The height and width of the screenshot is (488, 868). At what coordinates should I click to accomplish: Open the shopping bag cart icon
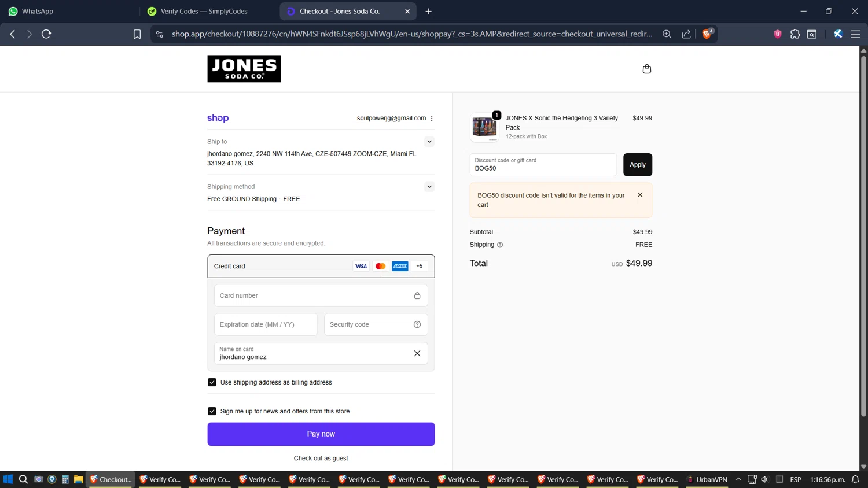pos(647,69)
